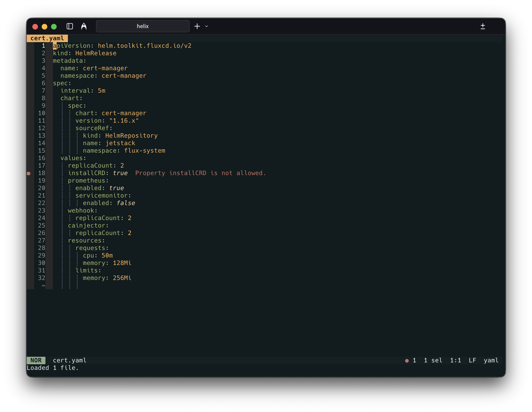The width and height of the screenshot is (532, 412).
Task: Click the 'Loaded 1 file.' status message
Action: [x=53, y=368]
